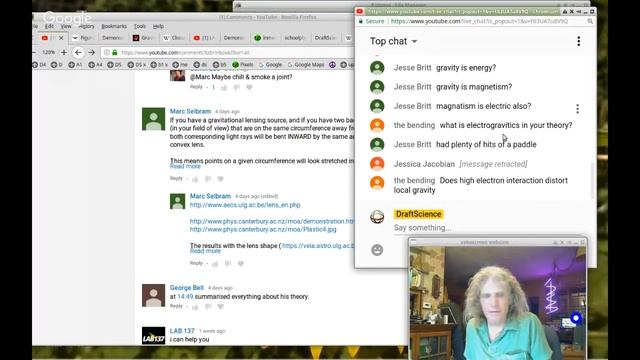Click the search icon in the chat popup address bar
Image resolution: width=640 pixels, height=360 pixels.
point(590,21)
